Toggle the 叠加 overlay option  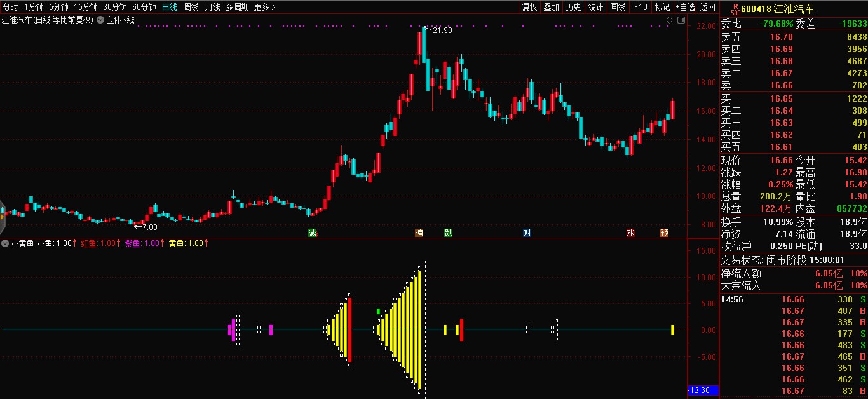click(x=551, y=7)
